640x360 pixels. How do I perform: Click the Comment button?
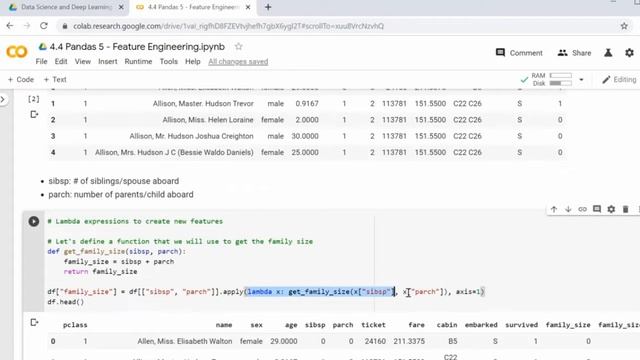tap(519, 53)
